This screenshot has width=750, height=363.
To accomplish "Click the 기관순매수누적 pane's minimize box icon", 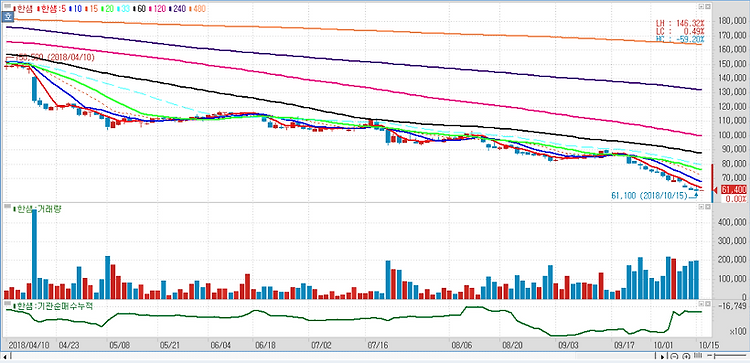I will tap(701, 304).
